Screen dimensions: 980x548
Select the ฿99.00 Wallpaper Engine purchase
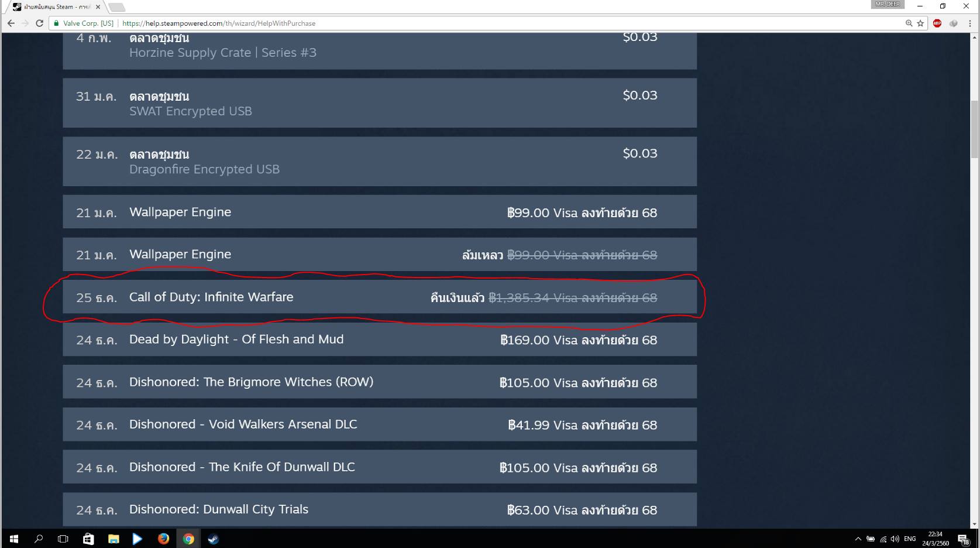pos(380,212)
